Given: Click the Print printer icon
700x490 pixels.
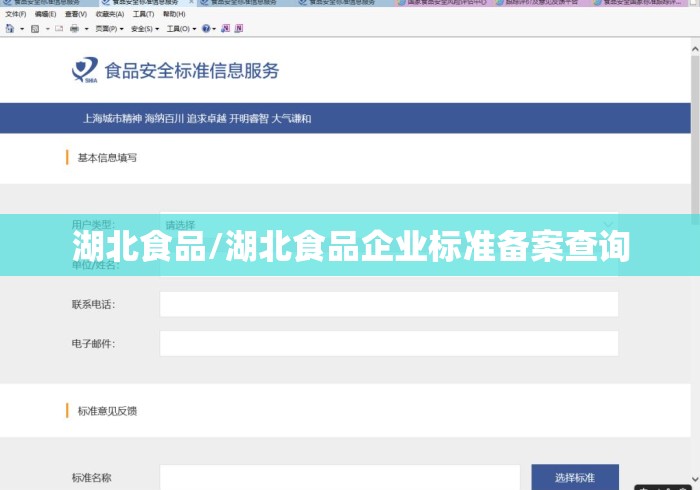Looking at the screenshot, I should [74, 29].
